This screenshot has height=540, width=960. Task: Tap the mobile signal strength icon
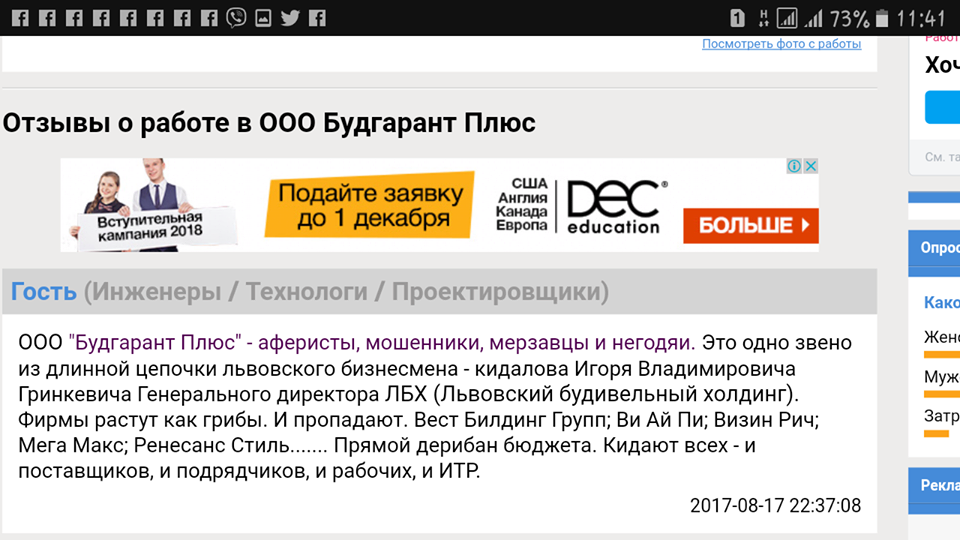click(814, 18)
